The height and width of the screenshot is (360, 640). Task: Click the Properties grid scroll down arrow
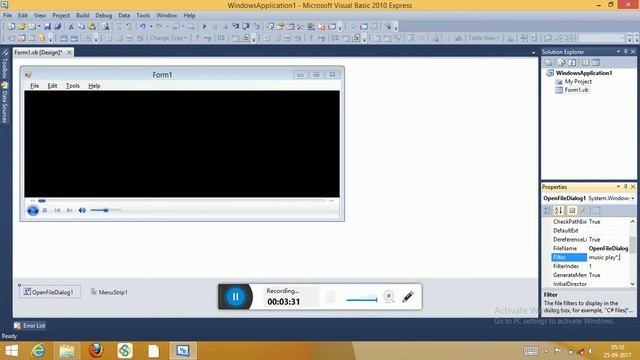pyautogui.click(x=633, y=284)
